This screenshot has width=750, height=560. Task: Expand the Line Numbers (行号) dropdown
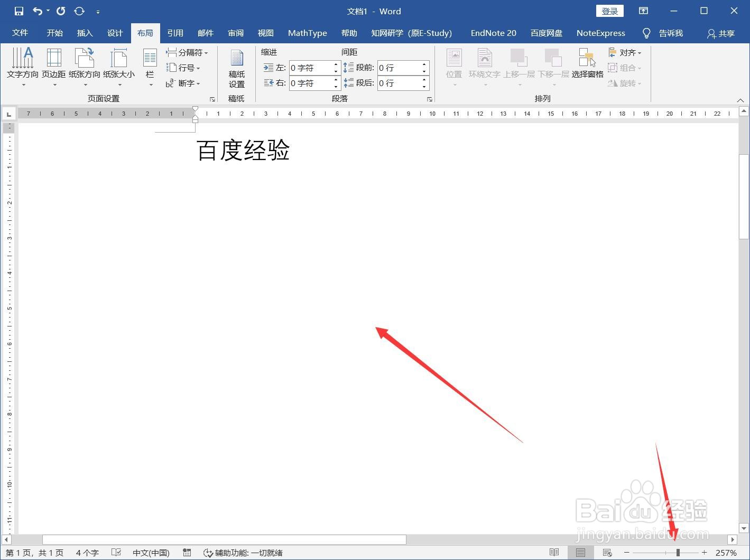point(183,68)
